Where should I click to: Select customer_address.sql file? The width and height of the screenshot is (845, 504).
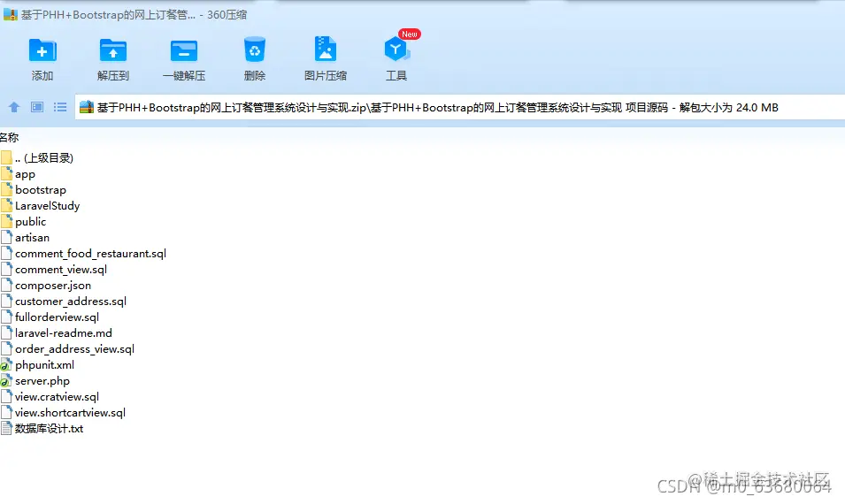click(x=64, y=301)
